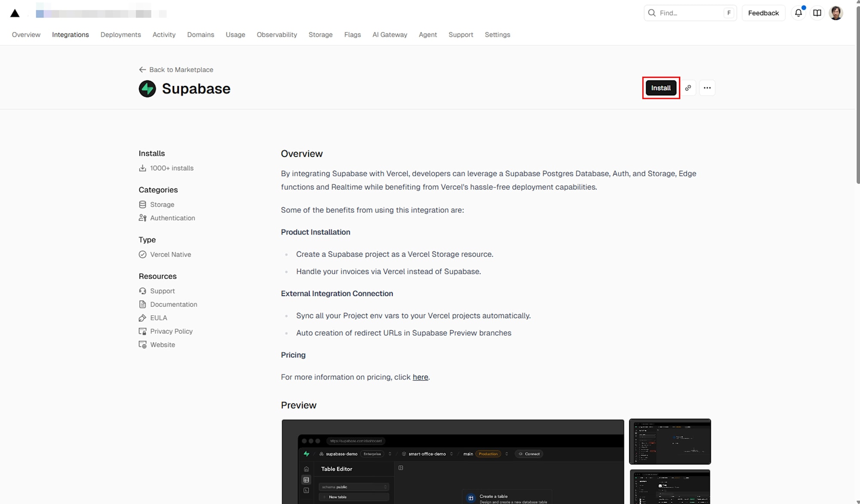860x504 pixels.
Task: Copy link using chain icon button
Action: tap(688, 88)
